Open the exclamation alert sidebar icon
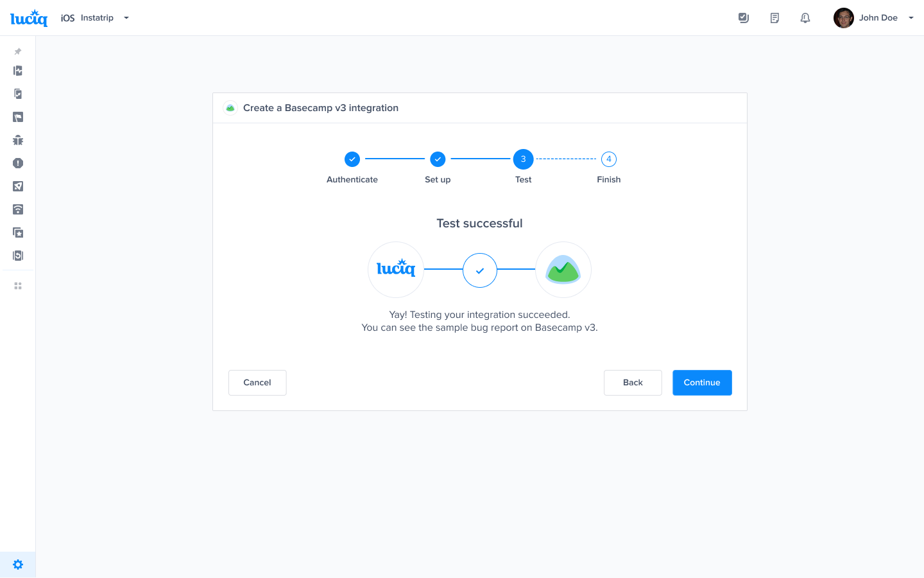This screenshot has width=924, height=578. [x=18, y=163]
